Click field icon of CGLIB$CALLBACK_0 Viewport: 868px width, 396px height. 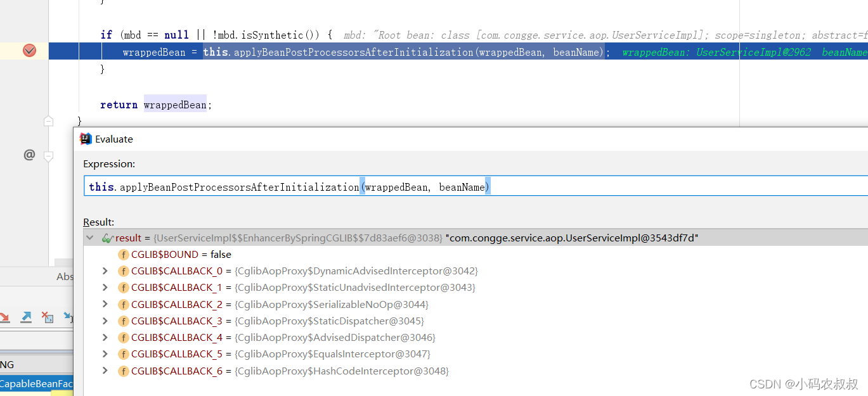click(124, 271)
